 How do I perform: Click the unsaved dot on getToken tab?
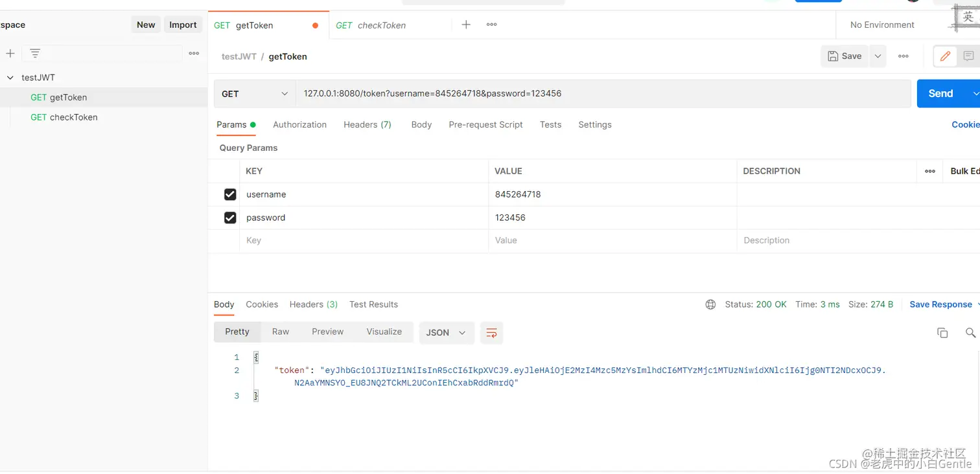point(315,26)
